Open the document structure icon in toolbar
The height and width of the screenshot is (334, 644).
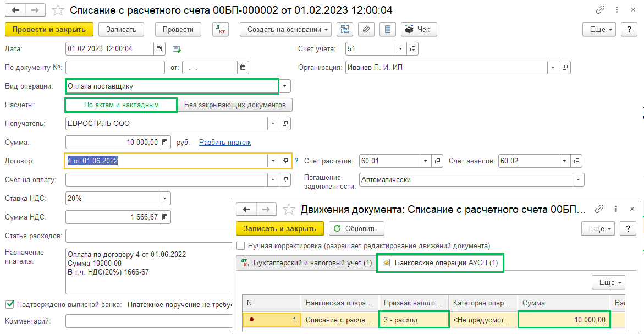coord(345,30)
